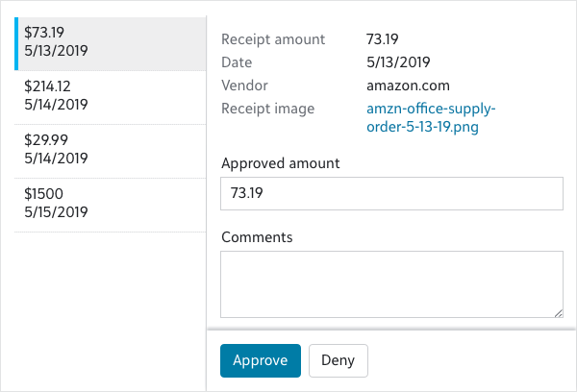The height and width of the screenshot is (392, 577).
Task: Click the "Comments" field label
Action: [x=257, y=236]
